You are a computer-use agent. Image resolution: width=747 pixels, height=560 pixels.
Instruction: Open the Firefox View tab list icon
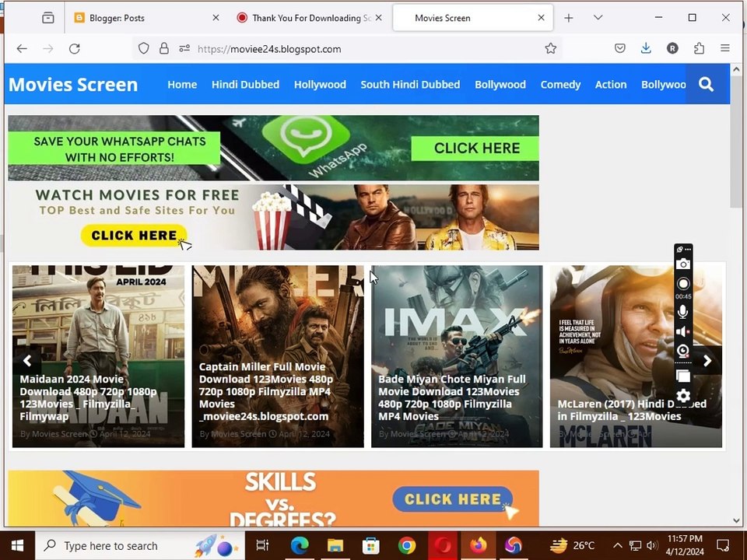(x=47, y=18)
